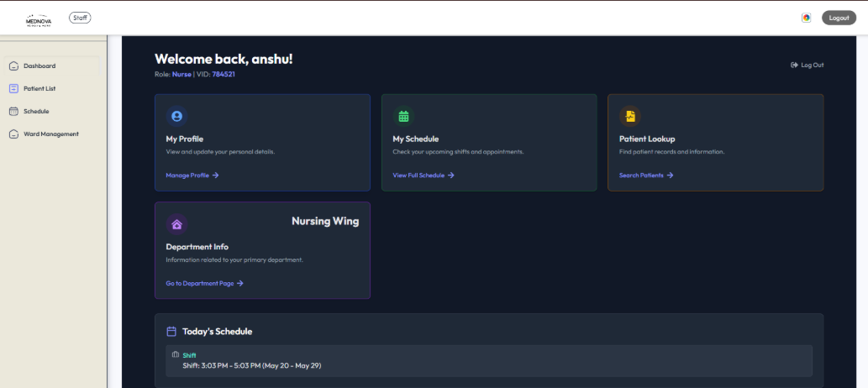Click the briefcase icon beside Shift
The height and width of the screenshot is (388, 868).
click(176, 354)
